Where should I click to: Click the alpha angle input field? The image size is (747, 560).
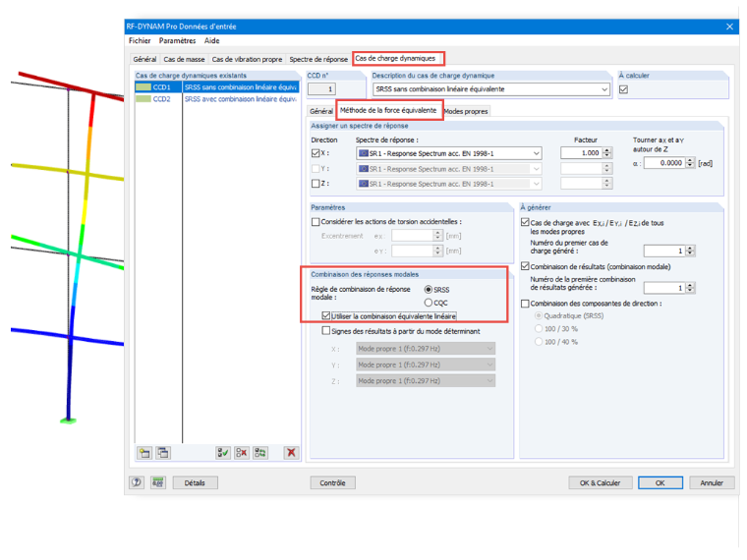664,163
